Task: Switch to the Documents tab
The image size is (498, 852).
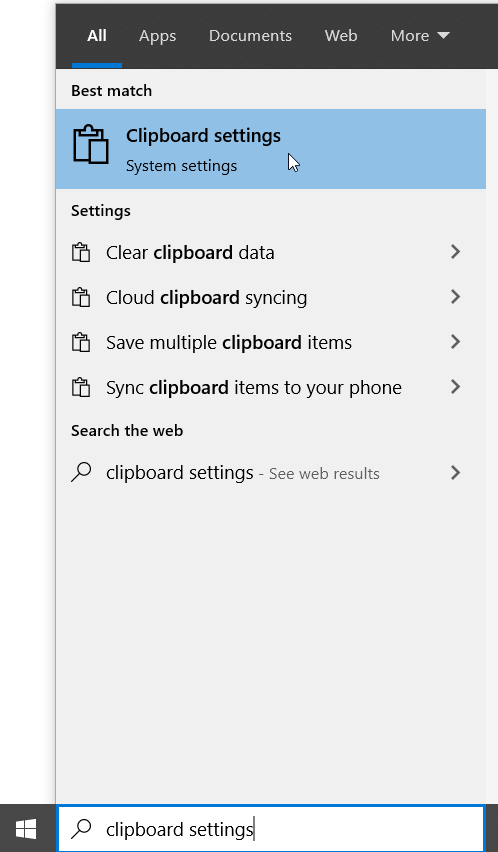Action: click(x=250, y=36)
